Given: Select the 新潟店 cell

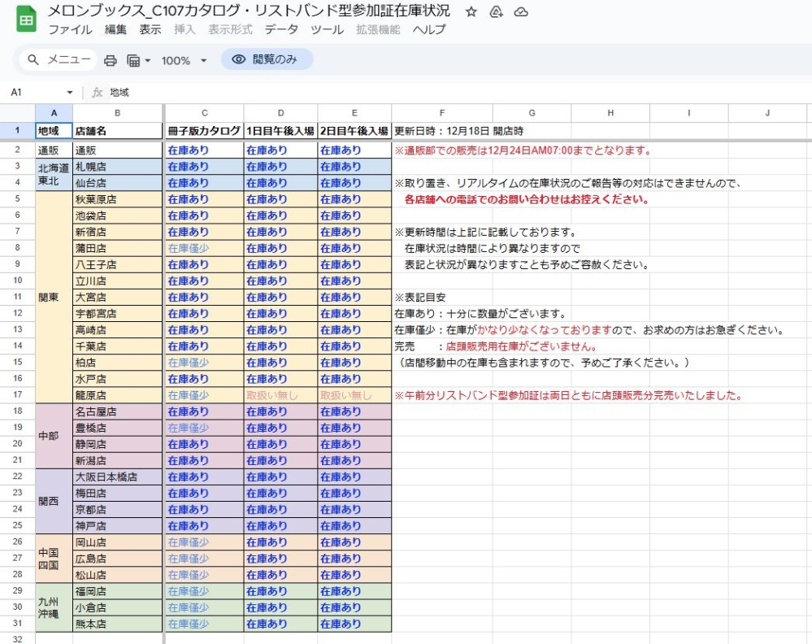Looking at the screenshot, I should [x=118, y=460].
